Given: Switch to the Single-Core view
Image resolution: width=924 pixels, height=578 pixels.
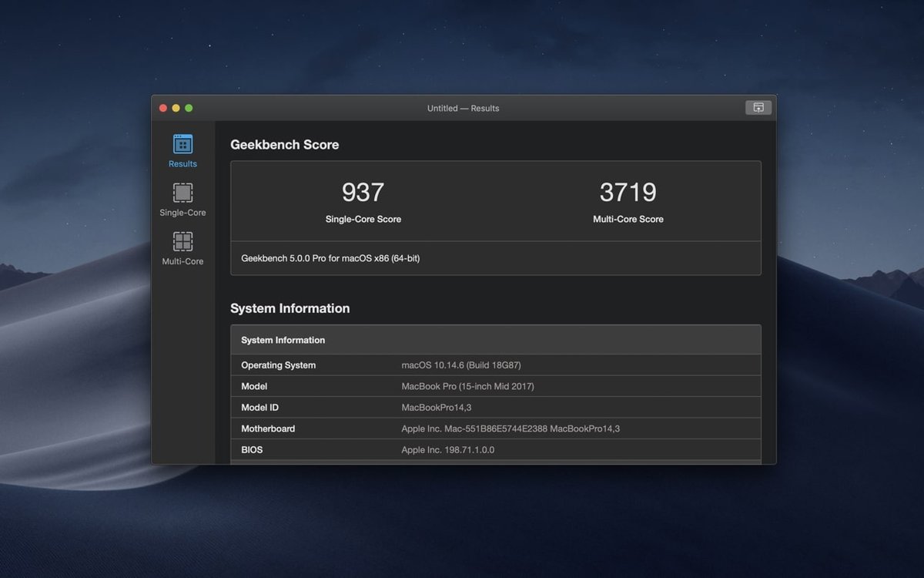Looking at the screenshot, I should 182,200.
